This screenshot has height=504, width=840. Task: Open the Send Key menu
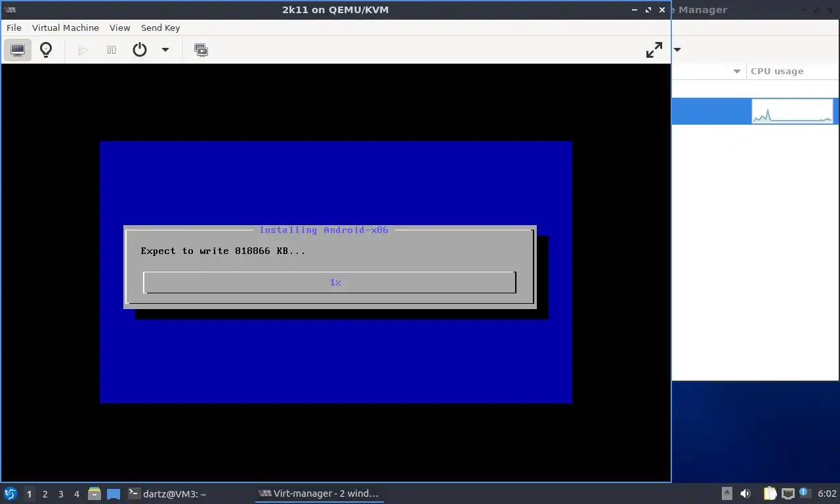(160, 28)
